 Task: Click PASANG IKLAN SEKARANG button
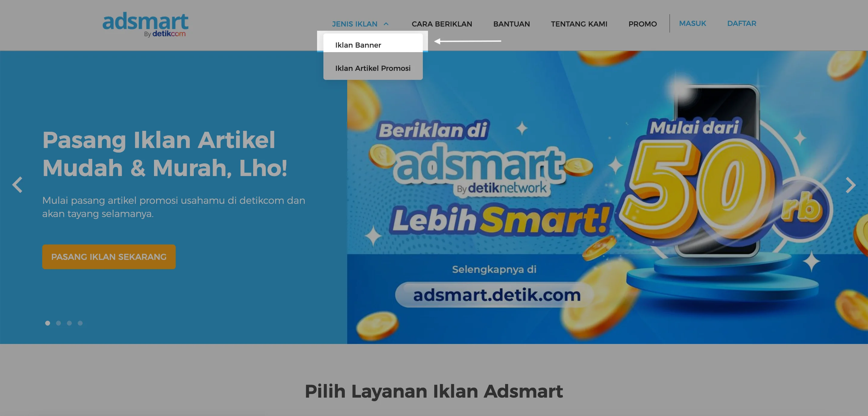109,257
